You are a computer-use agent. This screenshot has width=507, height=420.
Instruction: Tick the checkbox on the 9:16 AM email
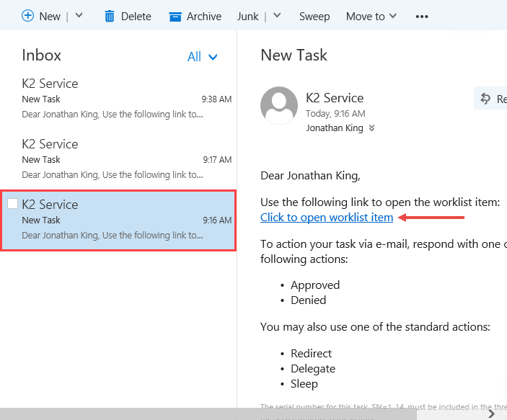pyautogui.click(x=12, y=204)
